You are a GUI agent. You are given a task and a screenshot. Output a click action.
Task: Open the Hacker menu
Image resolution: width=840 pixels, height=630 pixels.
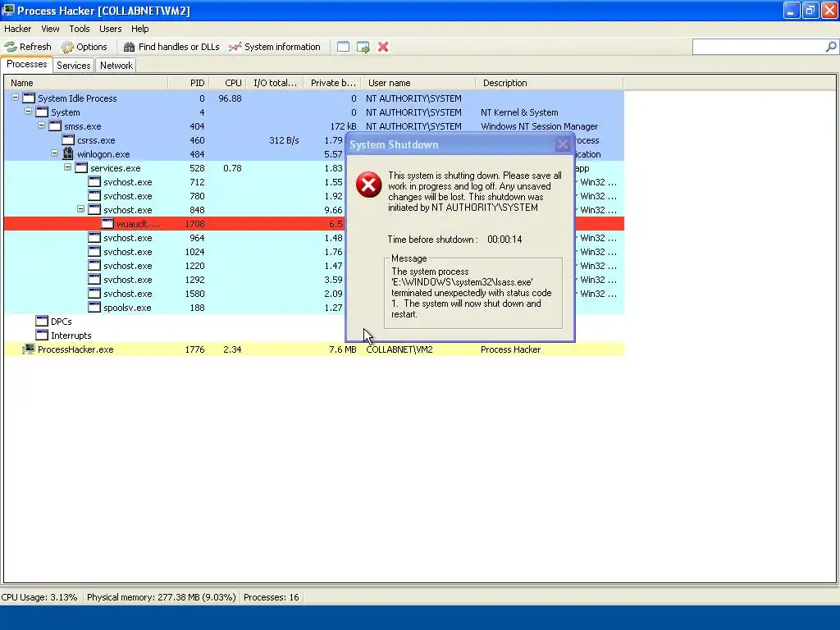click(x=18, y=29)
